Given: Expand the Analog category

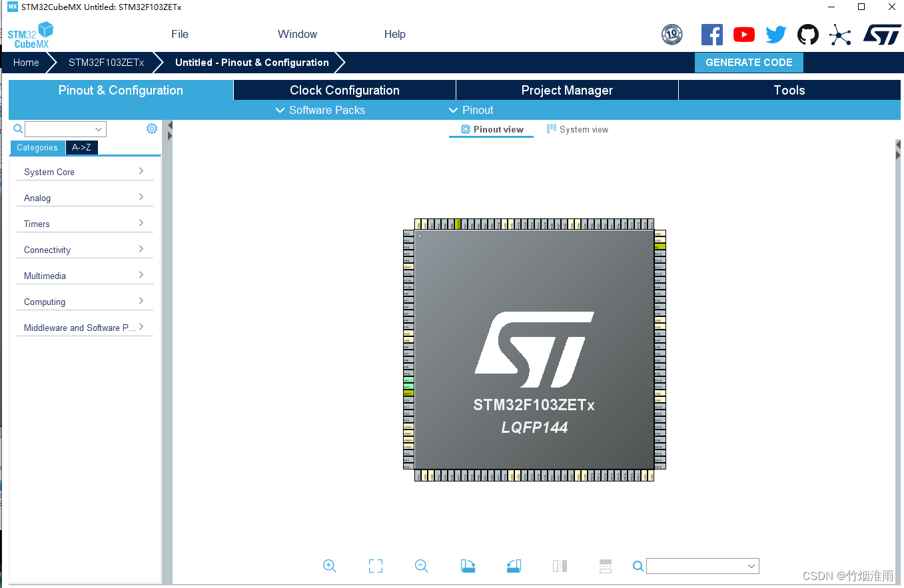Looking at the screenshot, I should 85,198.
